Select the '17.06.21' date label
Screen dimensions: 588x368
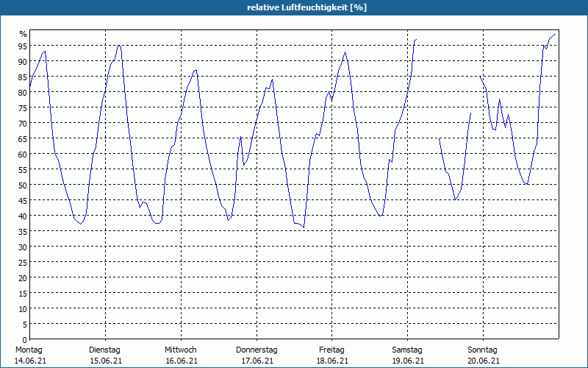click(257, 361)
